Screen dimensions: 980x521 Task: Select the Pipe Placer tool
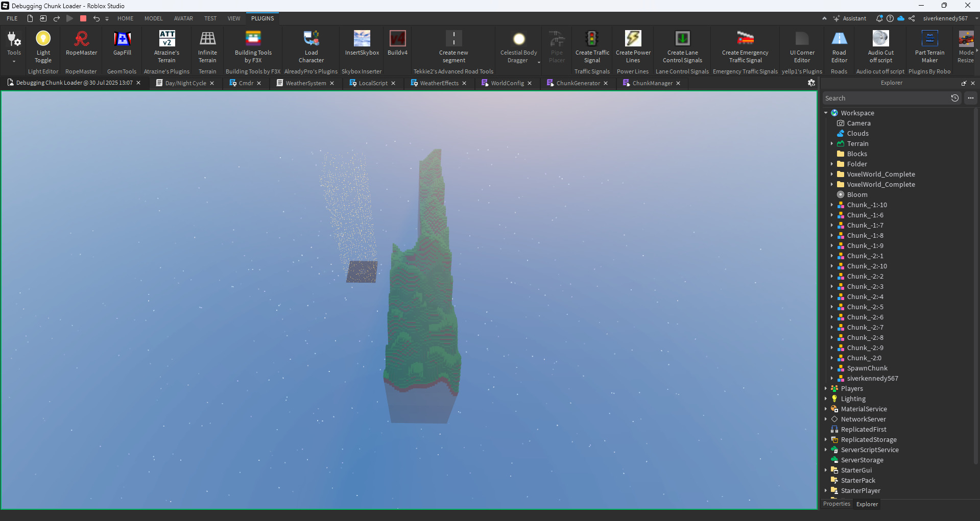tap(556, 46)
